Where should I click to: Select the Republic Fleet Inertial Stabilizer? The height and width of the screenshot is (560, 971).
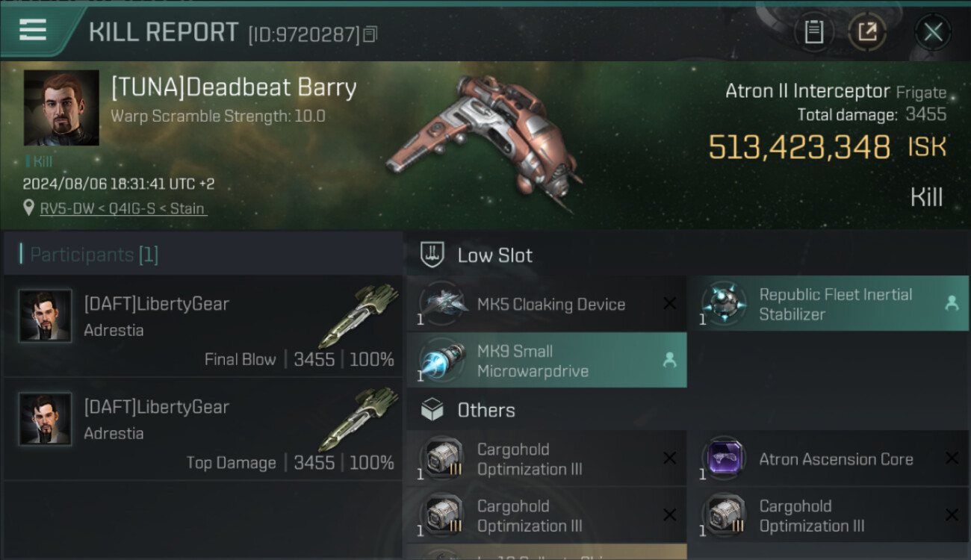(x=828, y=304)
